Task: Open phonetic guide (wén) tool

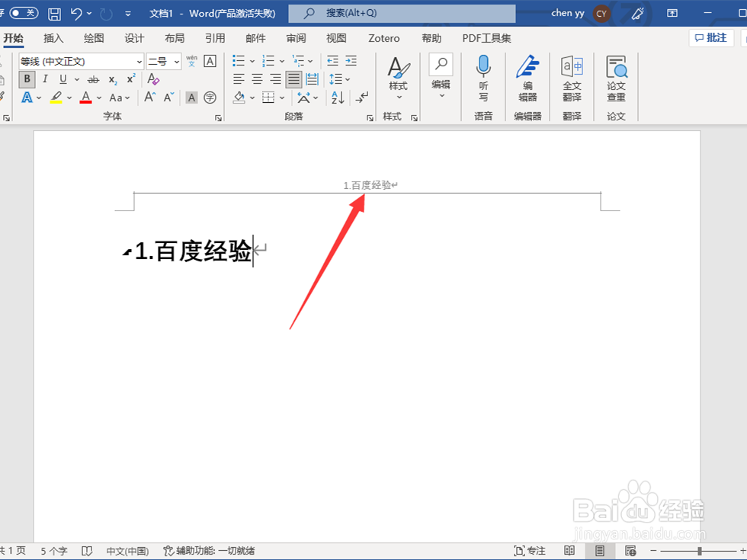Action: (191, 61)
